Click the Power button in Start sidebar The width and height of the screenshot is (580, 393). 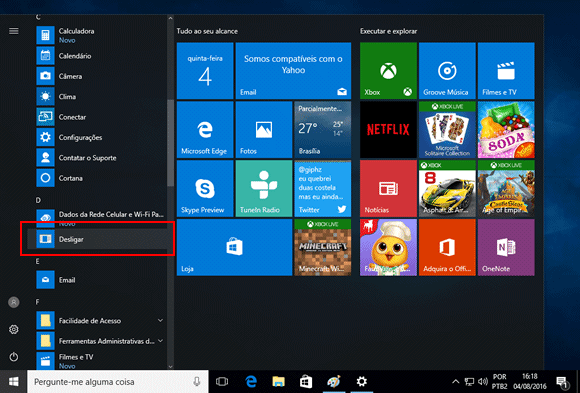tap(14, 357)
